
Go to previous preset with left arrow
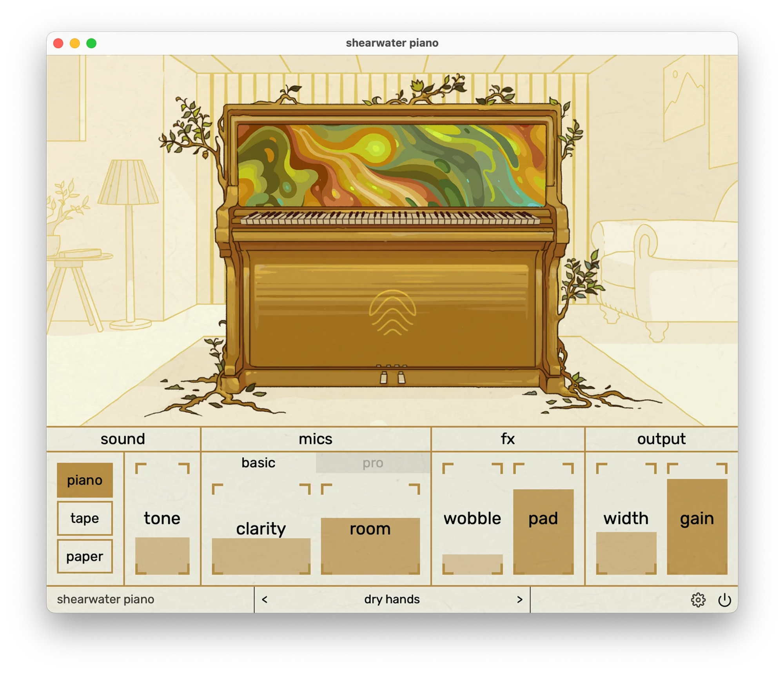[x=265, y=600]
